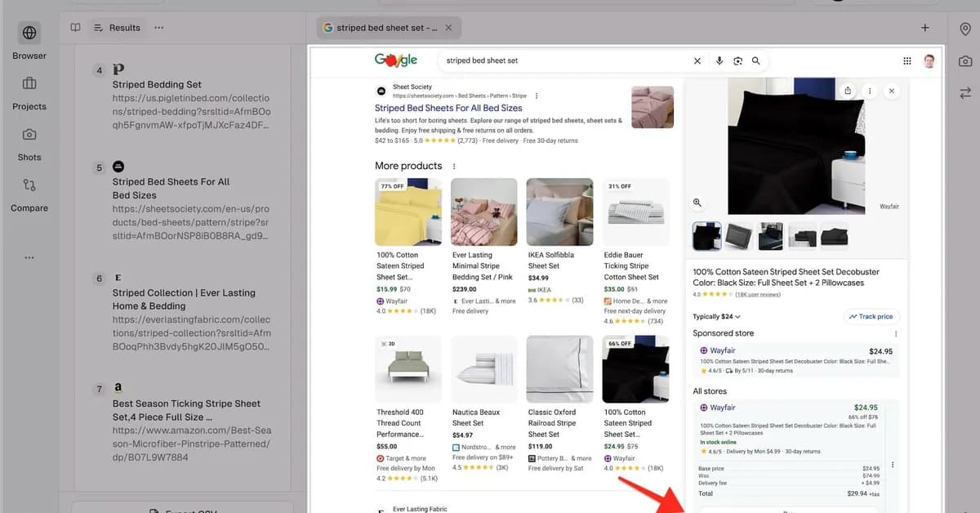Viewport: 980px width, 513px height.
Task: Click the swap arrows icon on right rail
Action: pyautogui.click(x=964, y=93)
